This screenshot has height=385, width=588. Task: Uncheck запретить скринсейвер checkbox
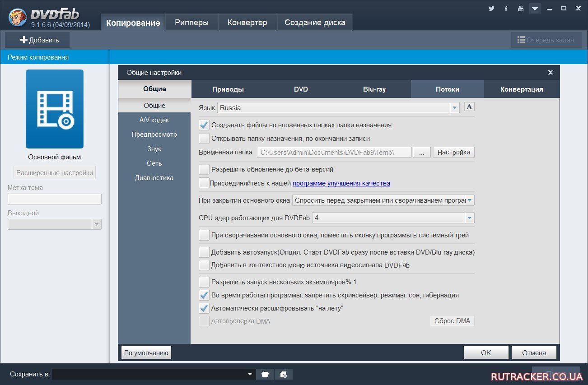[x=204, y=295]
